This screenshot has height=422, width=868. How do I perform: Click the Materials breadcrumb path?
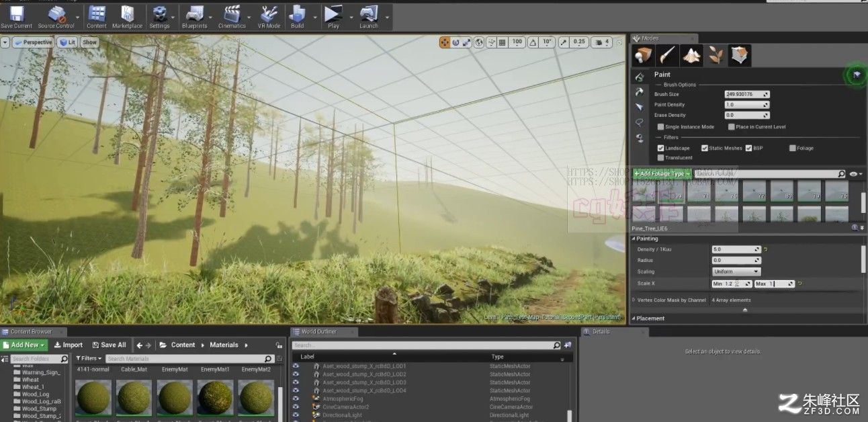point(224,345)
